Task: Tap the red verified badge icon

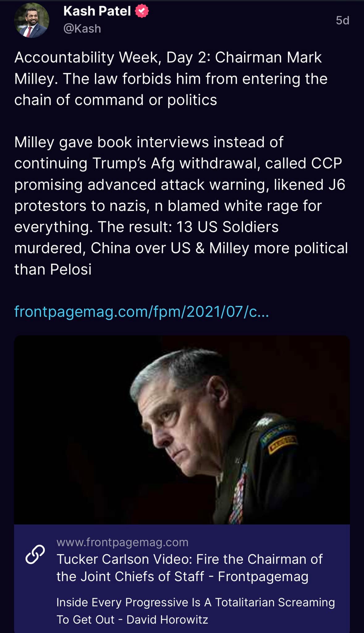Action: coord(142,11)
